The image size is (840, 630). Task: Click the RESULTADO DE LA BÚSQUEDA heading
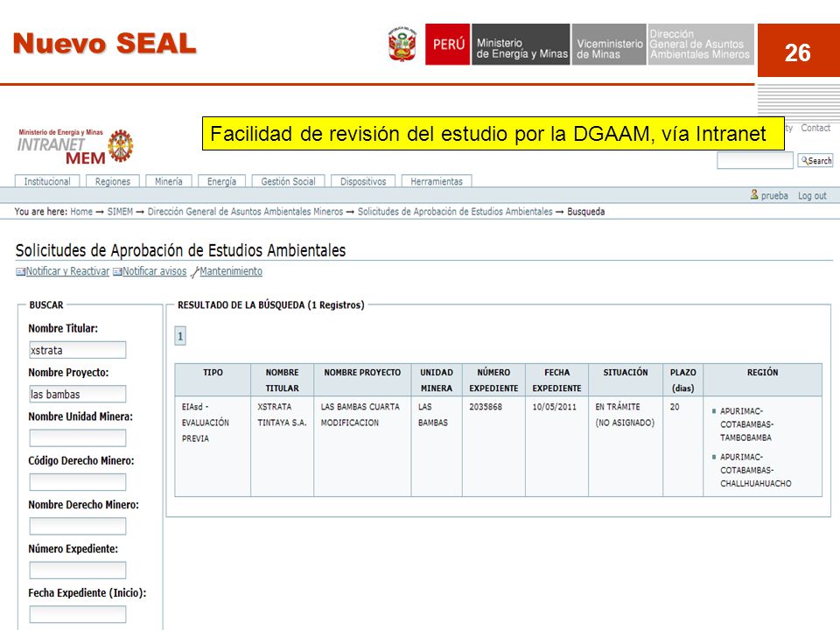270,304
